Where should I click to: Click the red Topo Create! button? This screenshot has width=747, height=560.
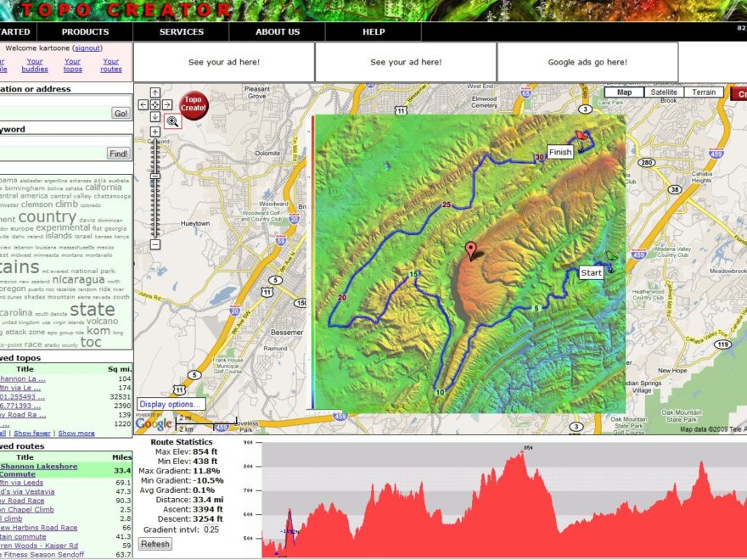194,105
